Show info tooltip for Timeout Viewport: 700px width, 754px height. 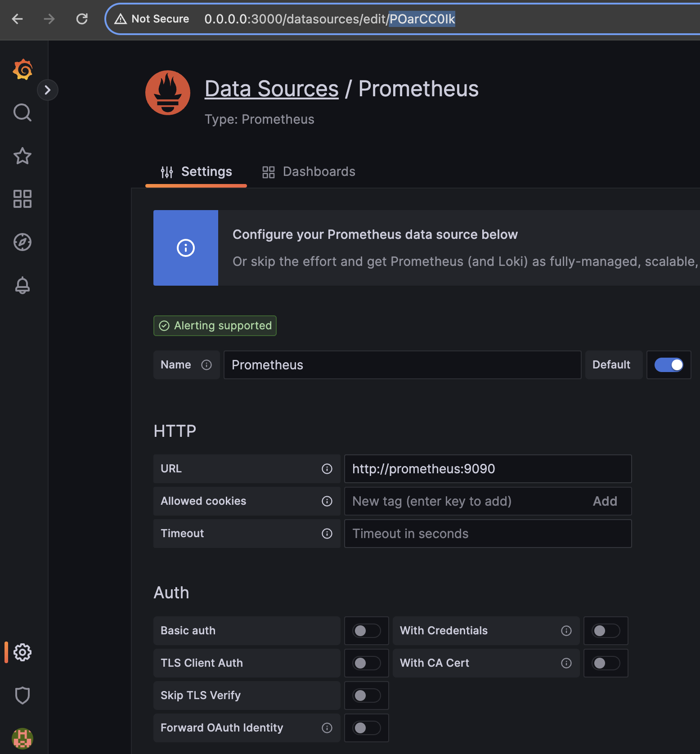[x=327, y=534]
